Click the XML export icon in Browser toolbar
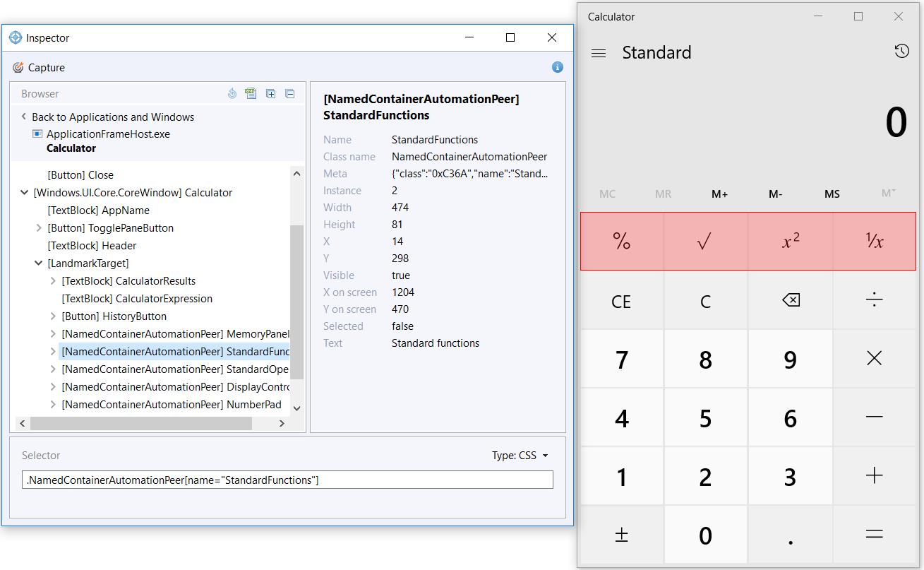 [251, 93]
